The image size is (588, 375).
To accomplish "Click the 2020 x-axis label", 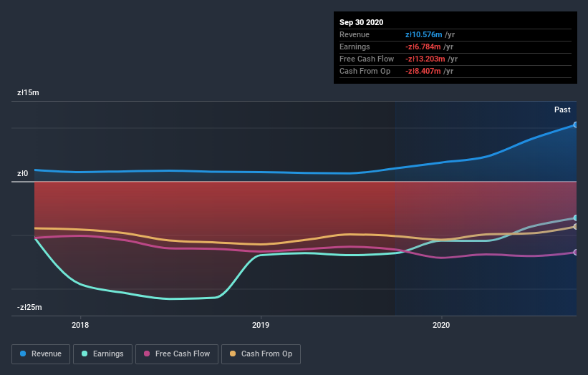I will (441, 325).
